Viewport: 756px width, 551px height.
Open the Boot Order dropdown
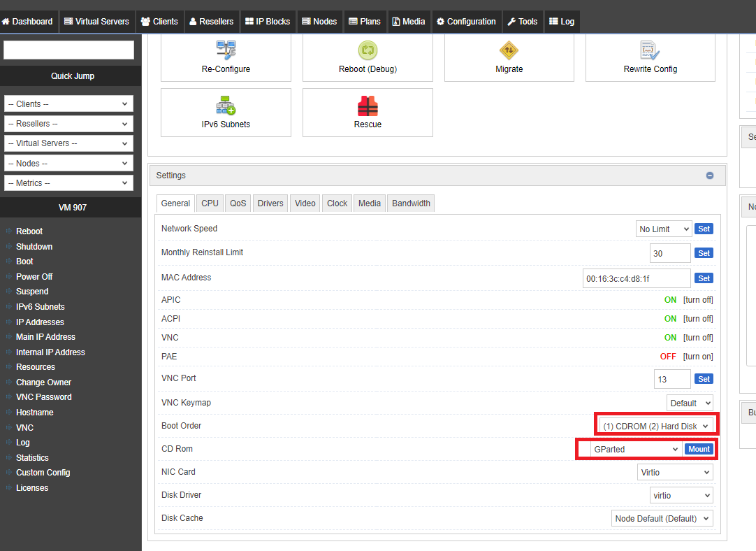tap(656, 426)
